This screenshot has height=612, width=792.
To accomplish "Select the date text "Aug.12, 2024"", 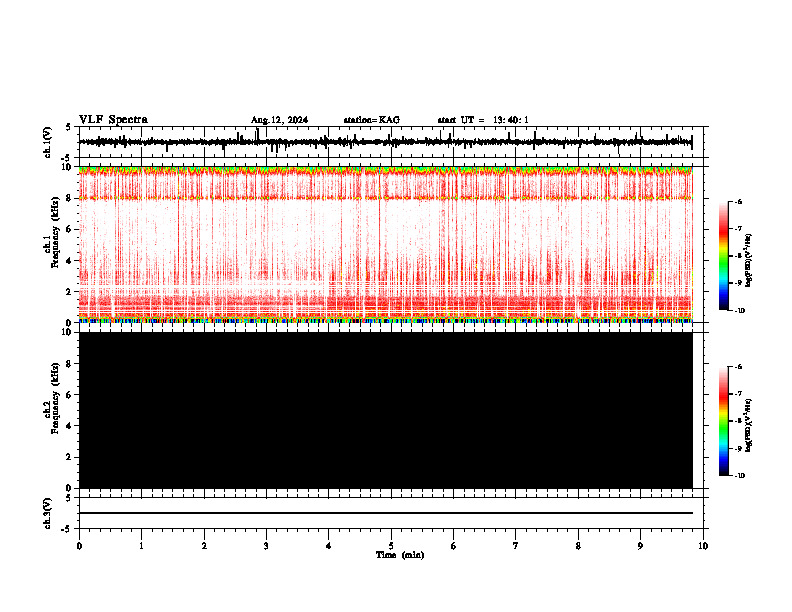I will click(x=279, y=120).
